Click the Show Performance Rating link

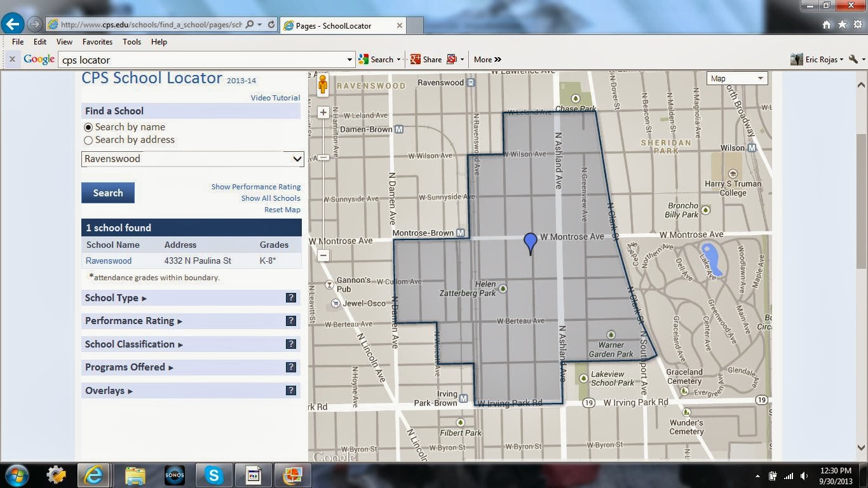pyautogui.click(x=256, y=187)
